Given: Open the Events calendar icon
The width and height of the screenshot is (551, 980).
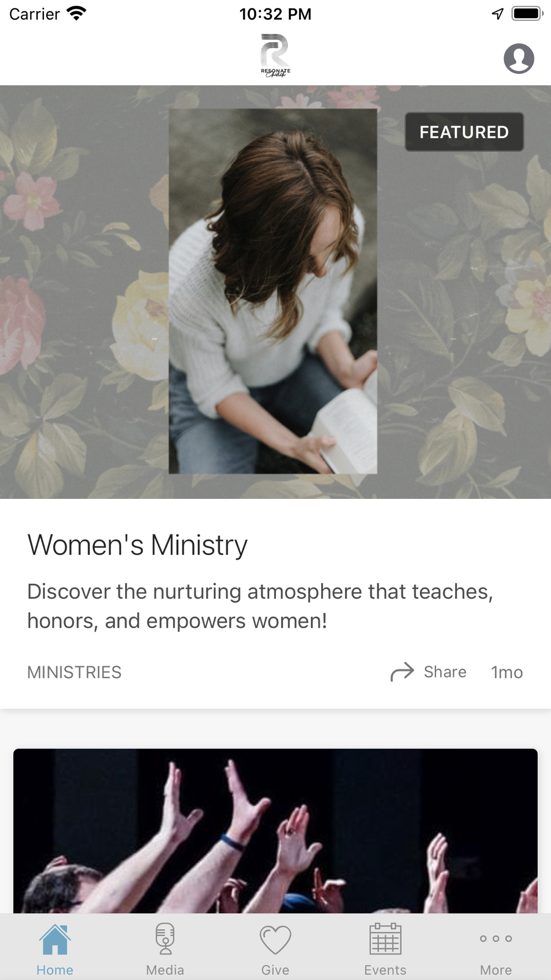Looking at the screenshot, I should [x=385, y=939].
